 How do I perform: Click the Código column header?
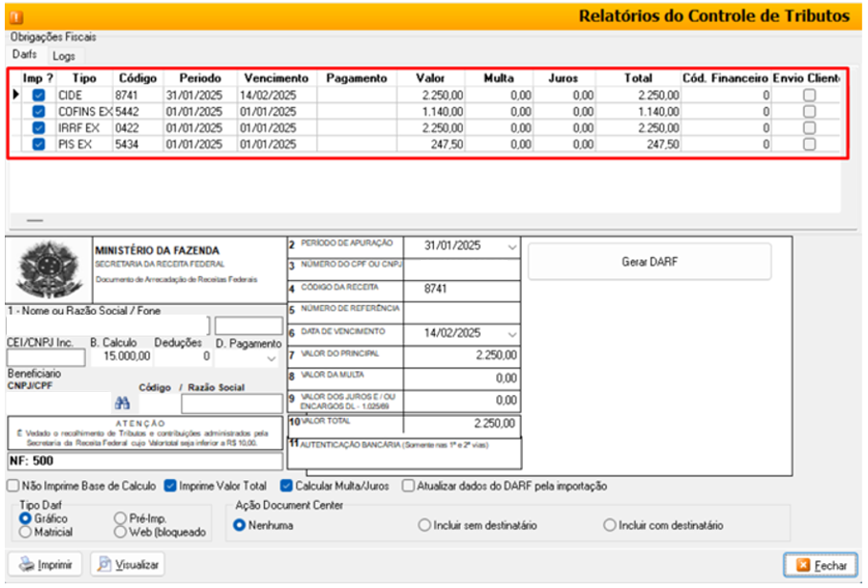(x=138, y=78)
